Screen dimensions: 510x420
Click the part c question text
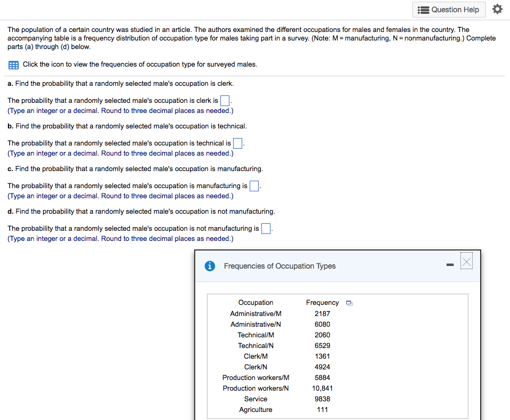136,169
